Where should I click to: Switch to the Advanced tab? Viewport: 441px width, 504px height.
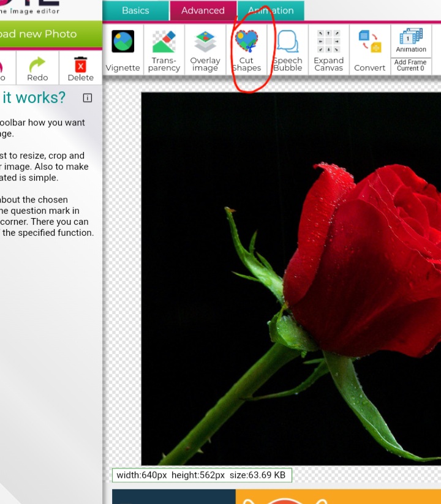point(203,10)
